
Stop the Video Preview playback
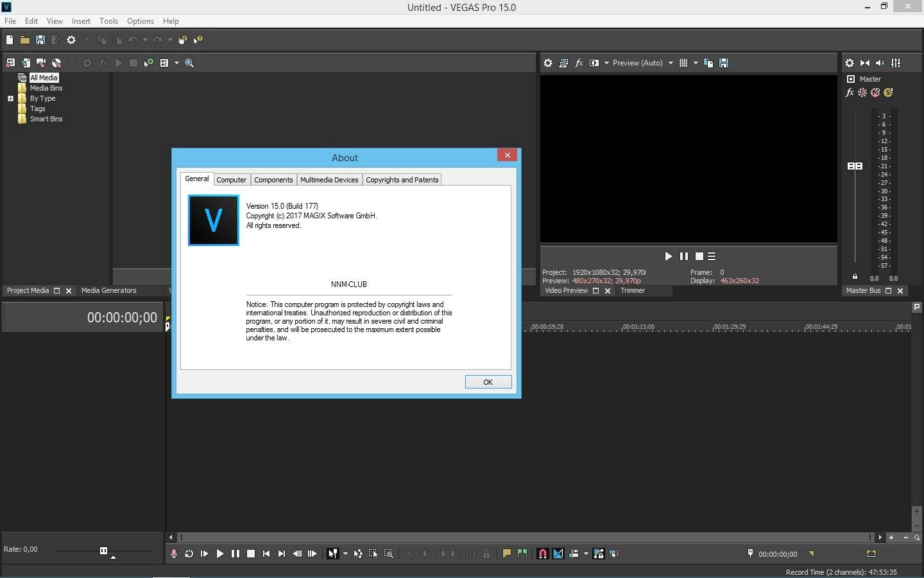(x=699, y=256)
